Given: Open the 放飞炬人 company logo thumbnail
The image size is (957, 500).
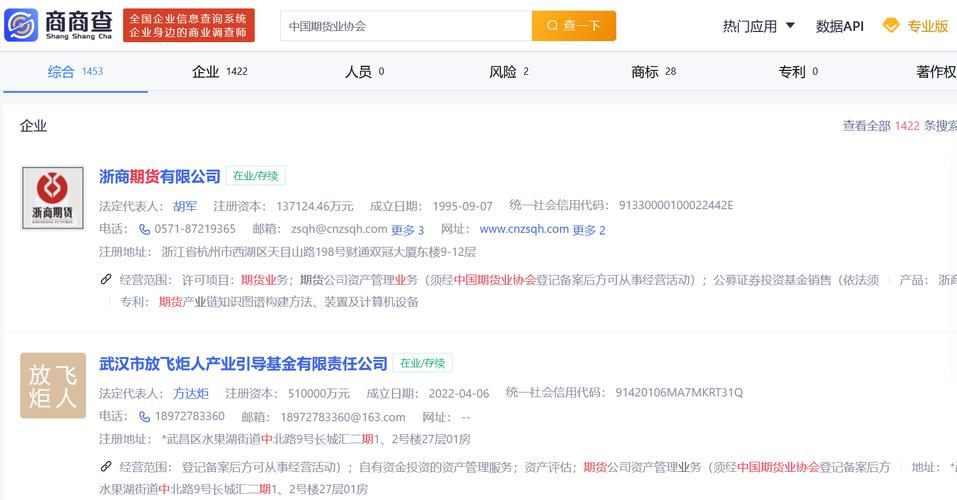Looking at the screenshot, I should point(53,385).
